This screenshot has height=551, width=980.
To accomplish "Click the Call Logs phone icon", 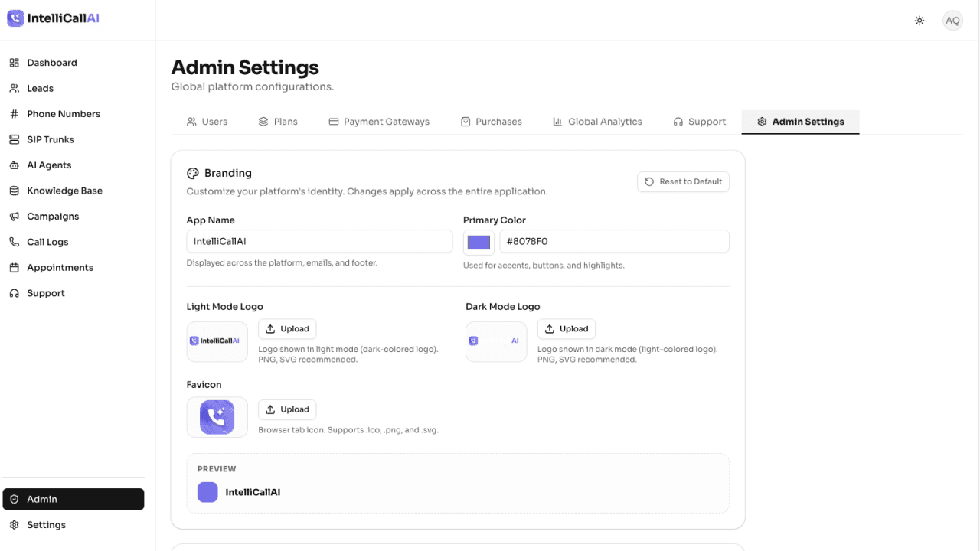I will click(14, 242).
